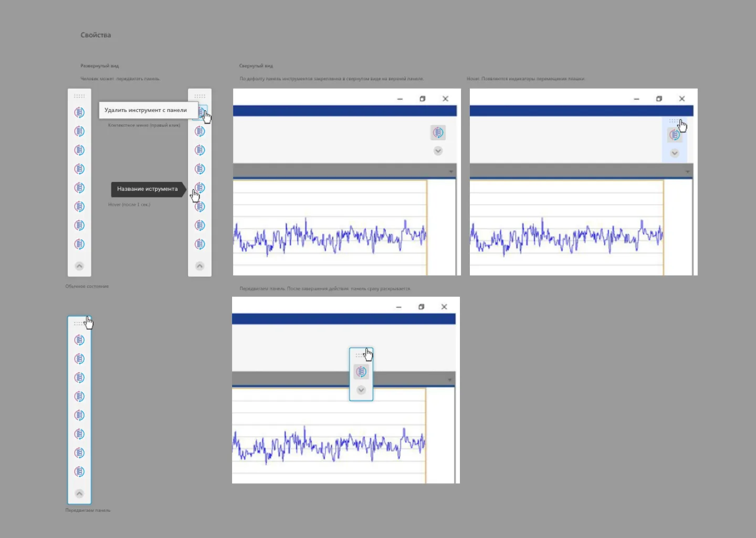
Task: Expand toolbar via chevron in default collapsed window
Action: coord(438,151)
